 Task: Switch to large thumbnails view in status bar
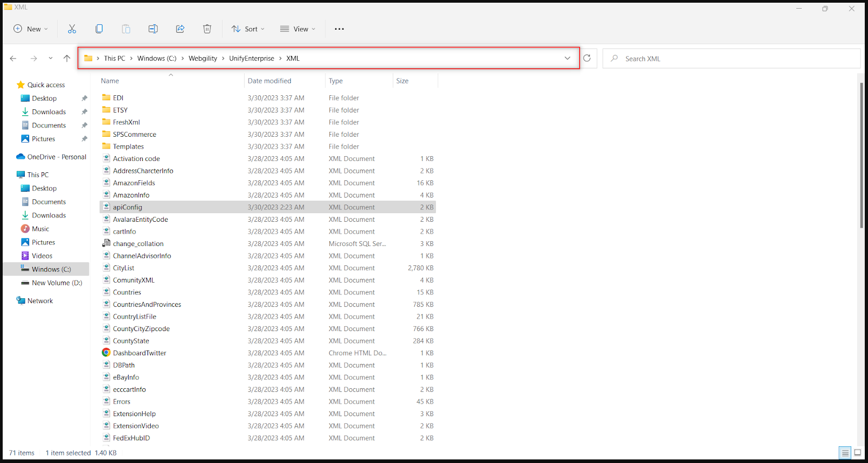[x=857, y=453]
